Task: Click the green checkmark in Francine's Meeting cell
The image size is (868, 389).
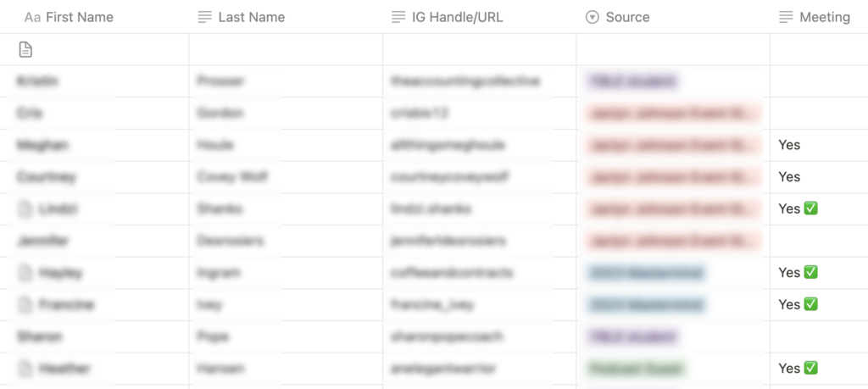Action: point(810,304)
